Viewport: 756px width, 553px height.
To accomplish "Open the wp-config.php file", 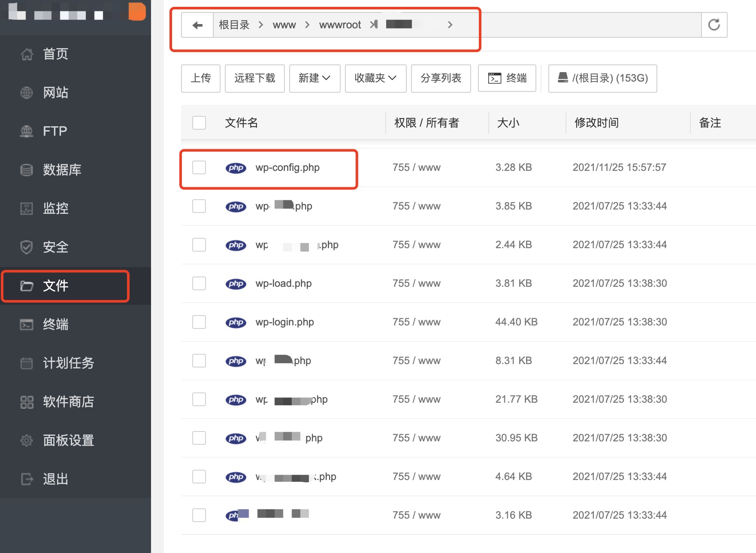I will coord(287,167).
